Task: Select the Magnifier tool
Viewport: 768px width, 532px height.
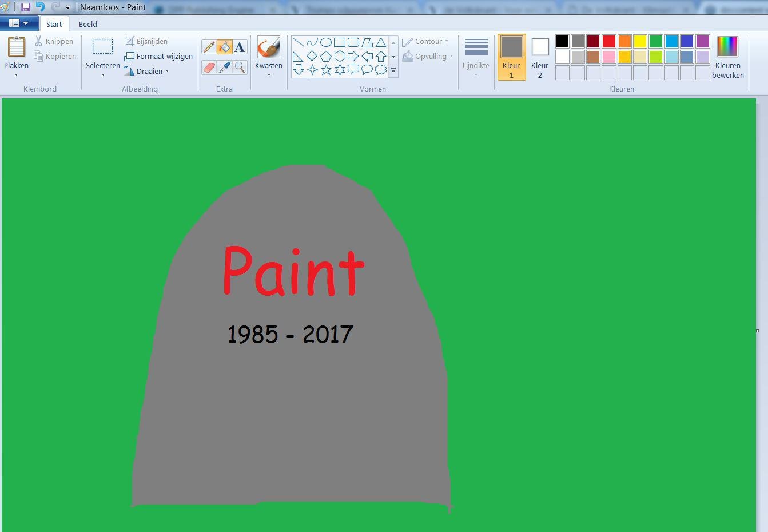Action: click(240, 68)
